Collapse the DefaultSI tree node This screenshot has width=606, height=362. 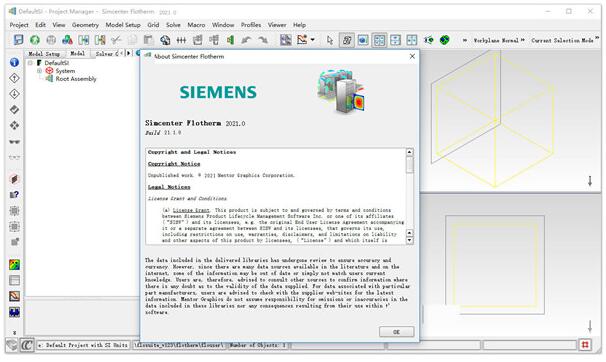click(30, 63)
